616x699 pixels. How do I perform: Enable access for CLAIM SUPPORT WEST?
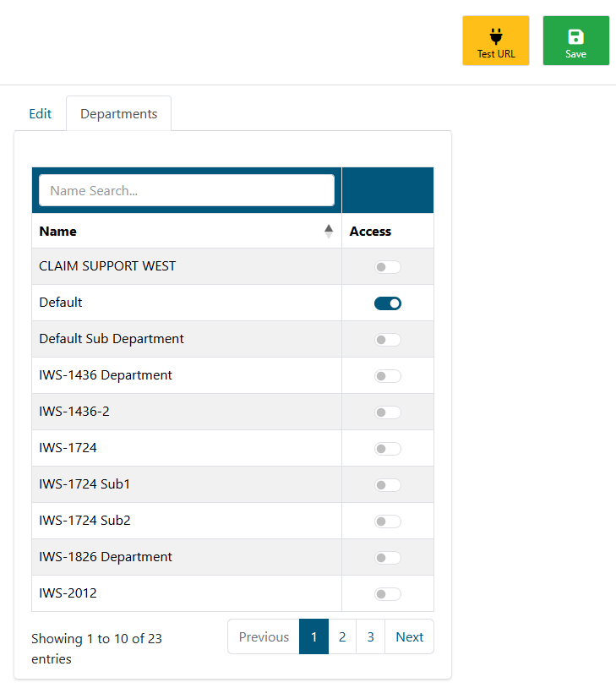point(387,267)
